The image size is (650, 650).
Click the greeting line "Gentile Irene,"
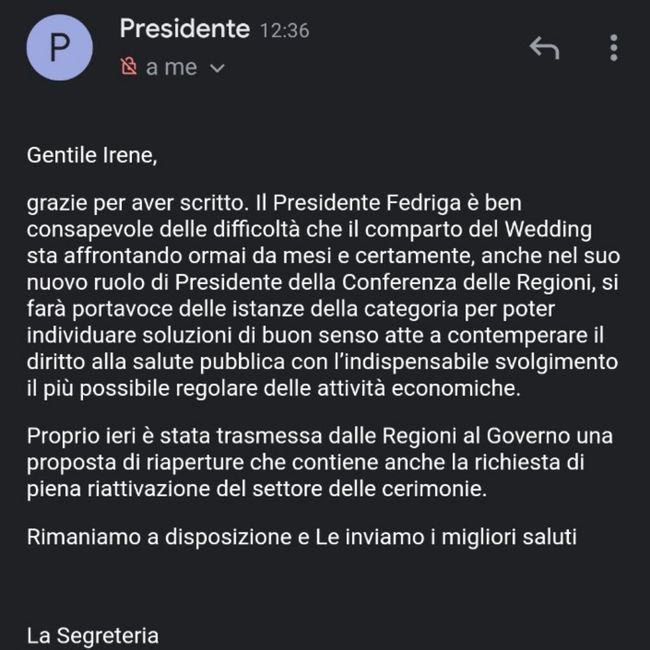pyautogui.click(x=92, y=156)
